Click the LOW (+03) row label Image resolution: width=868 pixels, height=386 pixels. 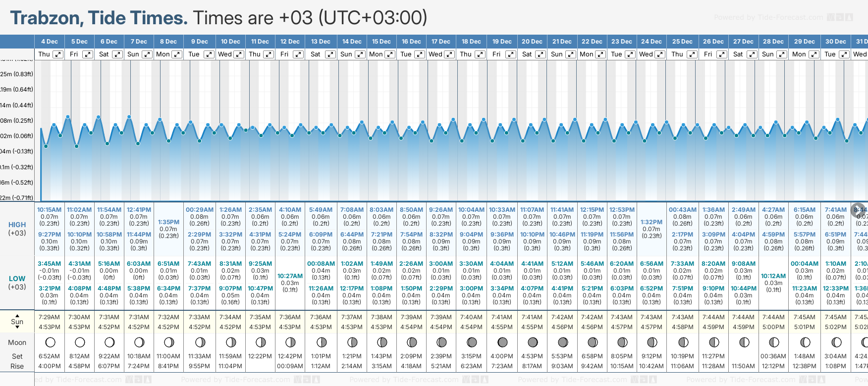(x=17, y=283)
